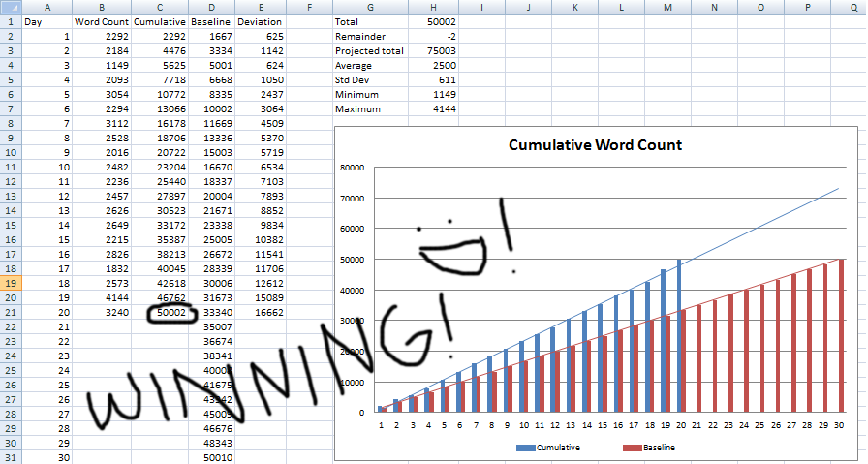The image size is (868, 464).
Task: Click the Baseline legend entry in chart
Action: tap(649, 448)
